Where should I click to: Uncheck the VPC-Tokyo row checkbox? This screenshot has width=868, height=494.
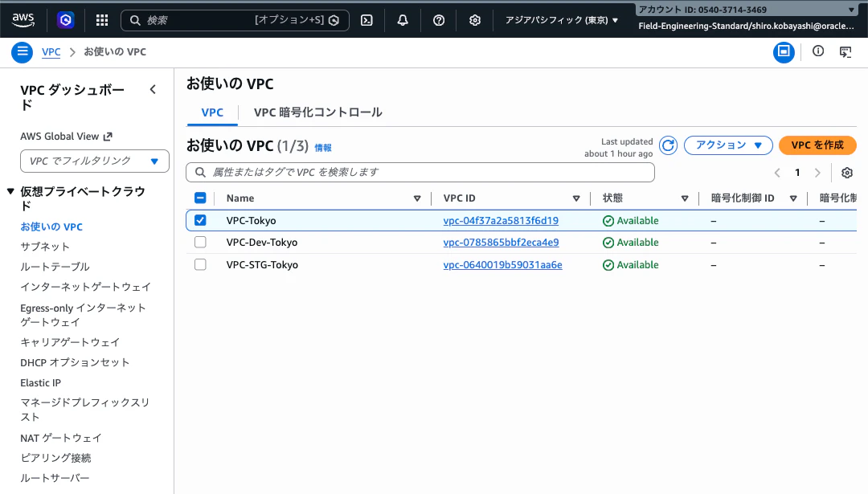(200, 220)
